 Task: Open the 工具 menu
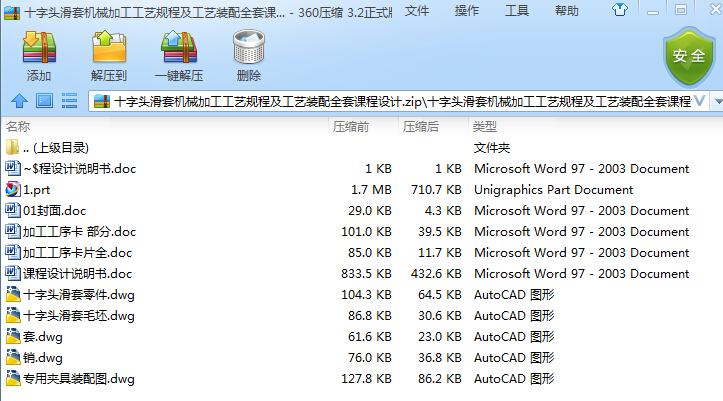pyautogui.click(x=516, y=11)
